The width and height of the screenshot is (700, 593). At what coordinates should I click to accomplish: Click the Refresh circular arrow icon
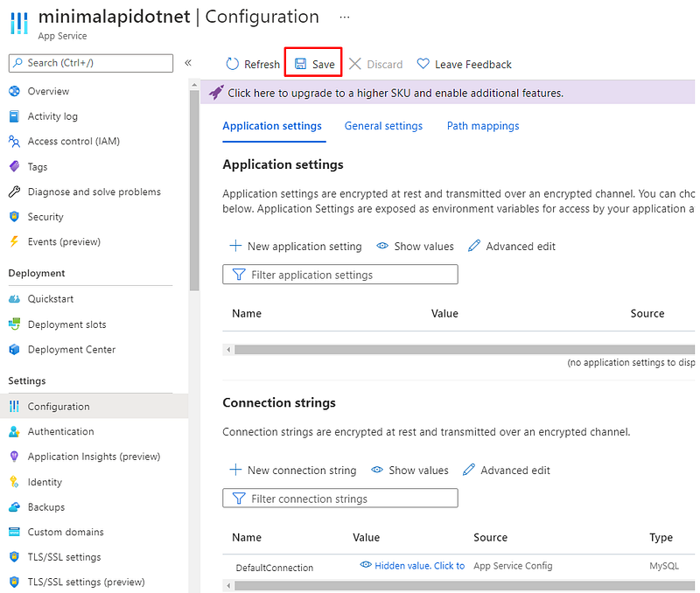(232, 64)
